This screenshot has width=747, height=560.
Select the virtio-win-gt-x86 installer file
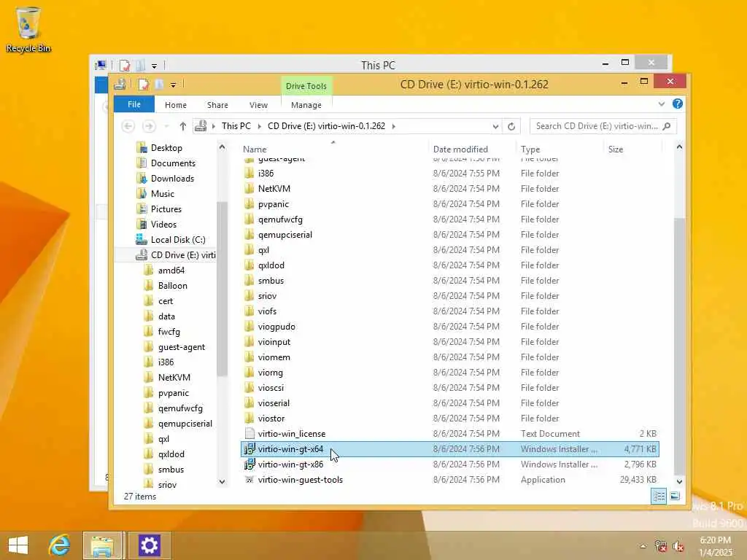click(449, 464)
